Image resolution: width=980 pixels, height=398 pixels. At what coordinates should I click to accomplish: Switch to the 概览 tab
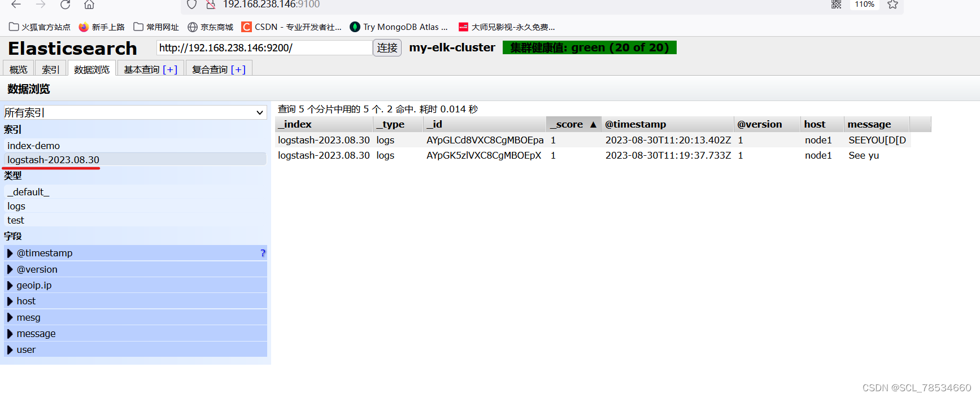point(18,69)
